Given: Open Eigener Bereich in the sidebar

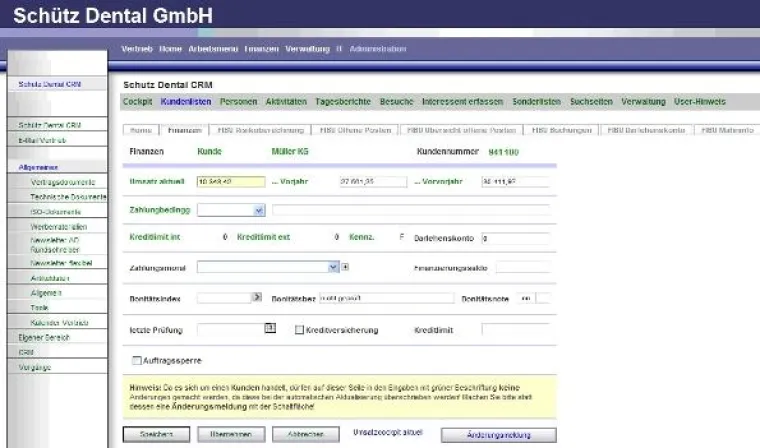Looking at the screenshot, I should click(44, 337).
